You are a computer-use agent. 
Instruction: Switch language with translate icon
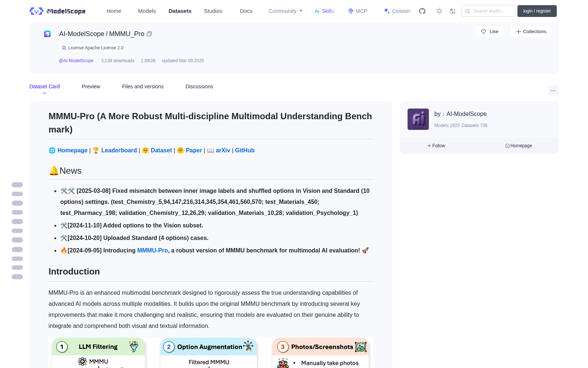(453, 11)
